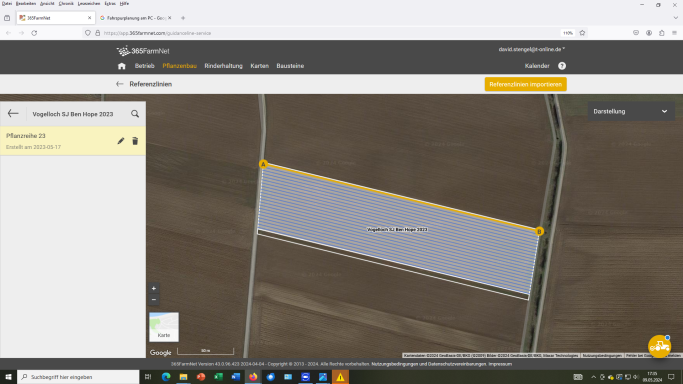
Task: Open the Firefox Lesezeichen menu
Action: [x=89, y=3]
